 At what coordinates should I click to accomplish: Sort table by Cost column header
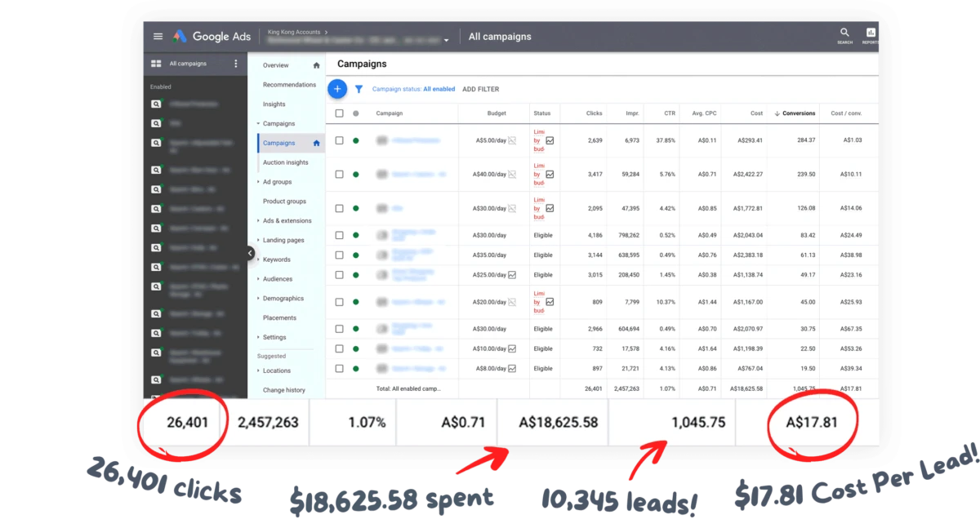click(755, 113)
